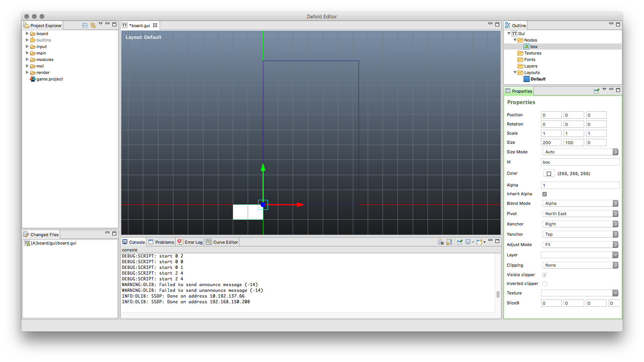Open Xanchor dropdown
The height and width of the screenshot is (362, 644).
pyautogui.click(x=580, y=224)
